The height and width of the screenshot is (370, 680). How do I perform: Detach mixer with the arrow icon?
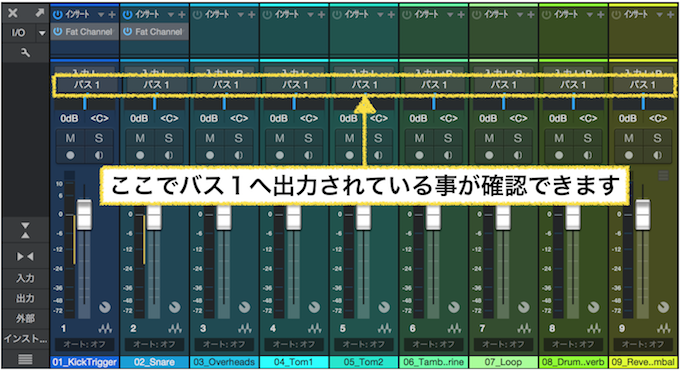point(39,13)
